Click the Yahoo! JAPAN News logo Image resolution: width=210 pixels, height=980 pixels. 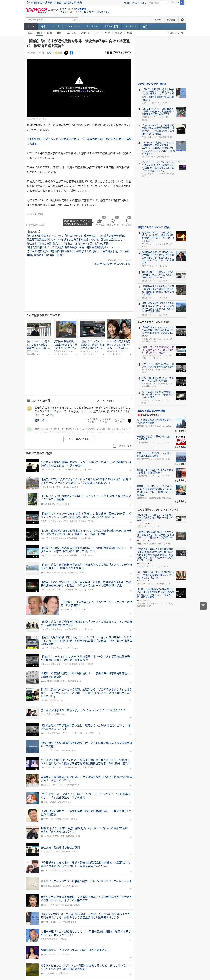[42, 10]
